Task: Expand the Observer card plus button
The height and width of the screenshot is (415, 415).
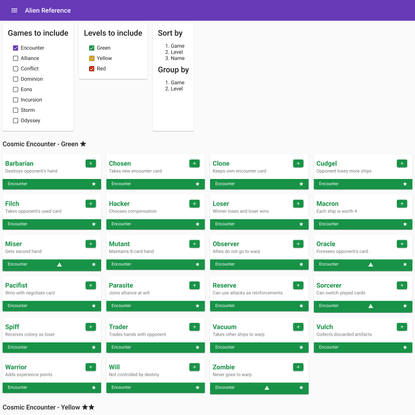Action: point(298,244)
